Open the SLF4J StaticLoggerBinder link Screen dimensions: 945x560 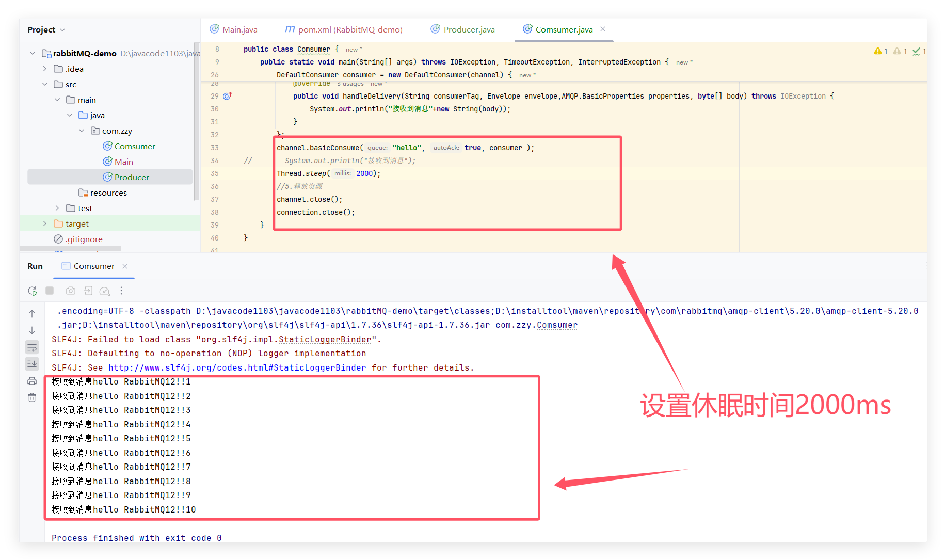click(237, 368)
